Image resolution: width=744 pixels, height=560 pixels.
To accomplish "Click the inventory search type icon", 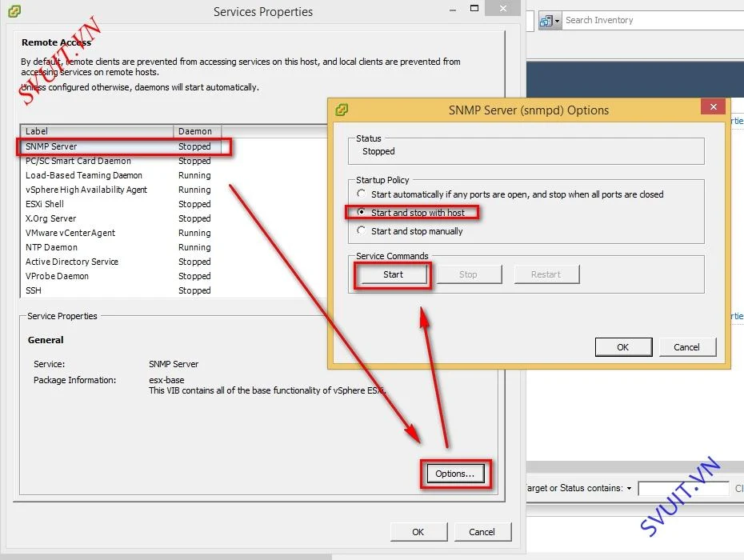I will point(546,21).
